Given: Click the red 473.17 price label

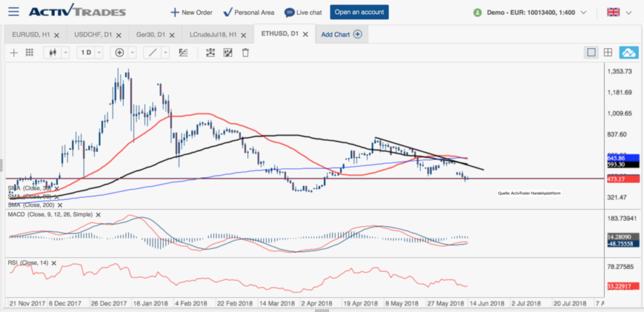Looking at the screenshot, I should (x=623, y=179).
